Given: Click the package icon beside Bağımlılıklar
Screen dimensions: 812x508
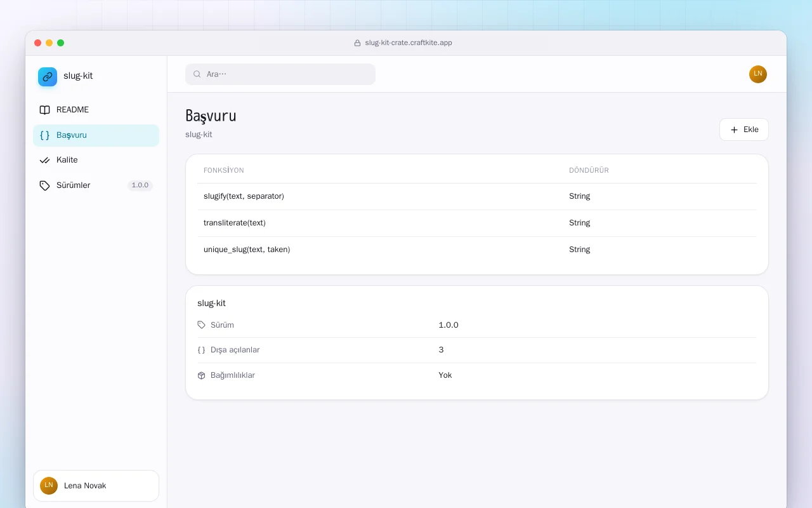Looking at the screenshot, I should [x=202, y=375].
